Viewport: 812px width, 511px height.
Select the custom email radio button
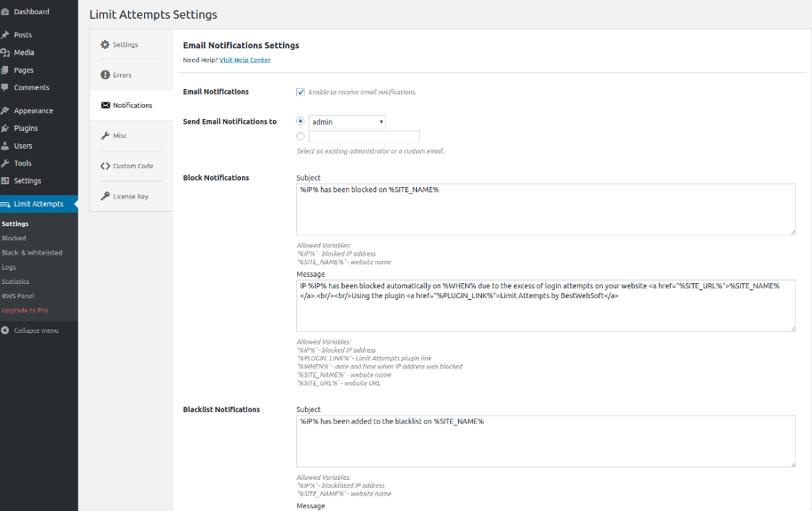(301, 136)
